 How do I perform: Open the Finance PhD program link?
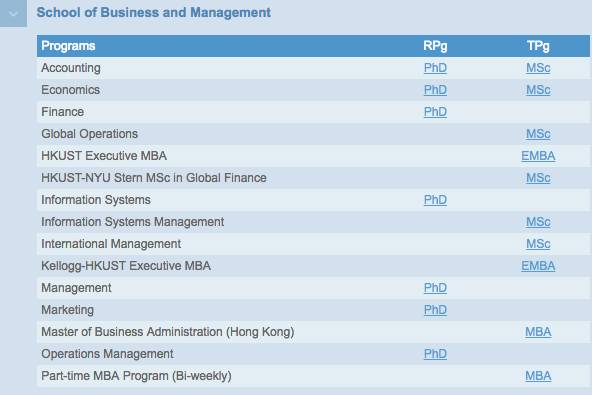[x=435, y=112]
